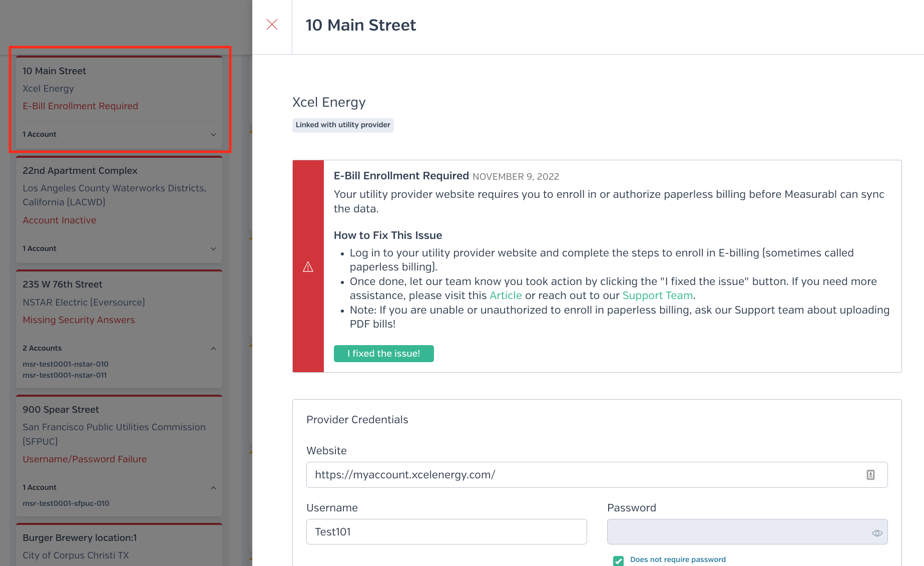This screenshot has width=924, height=566.
Task: Open the Support Team link
Action: (658, 296)
